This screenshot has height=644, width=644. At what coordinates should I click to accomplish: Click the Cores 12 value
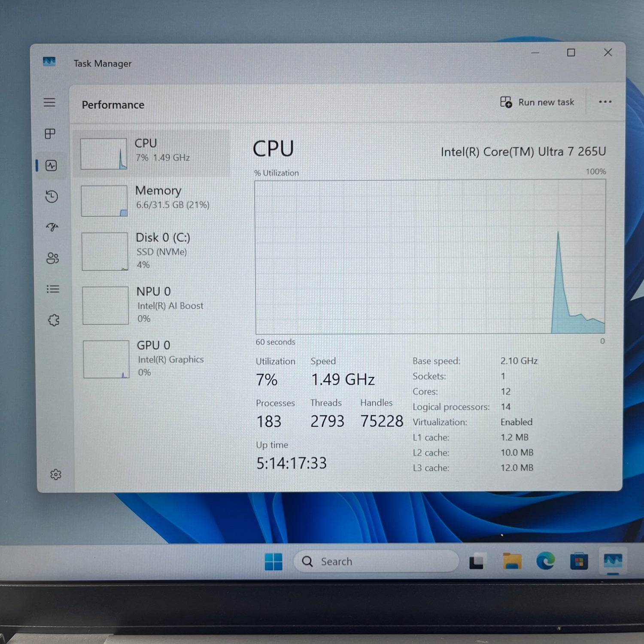(x=505, y=392)
